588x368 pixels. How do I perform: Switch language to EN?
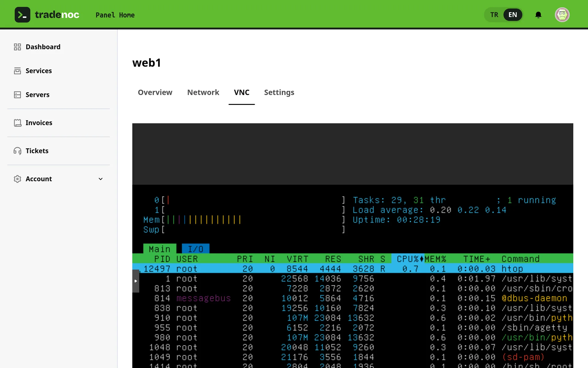pyautogui.click(x=513, y=15)
